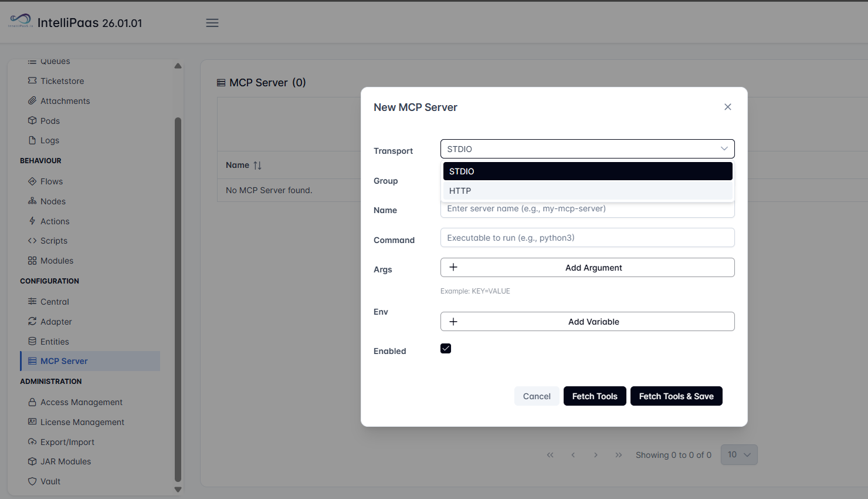This screenshot has width=868, height=499.
Task: Toggle the hamburger menu icon
Action: pos(212,23)
